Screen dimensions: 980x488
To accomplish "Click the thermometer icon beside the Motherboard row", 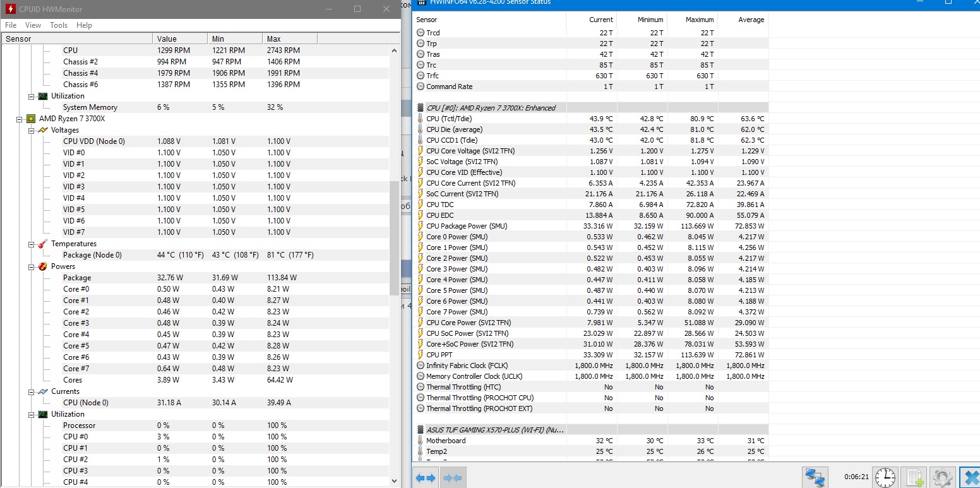I will [x=421, y=441].
